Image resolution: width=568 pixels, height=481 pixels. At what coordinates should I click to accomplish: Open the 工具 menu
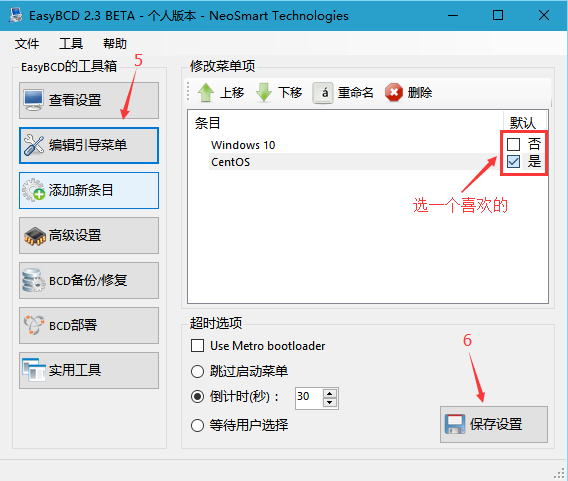[x=71, y=43]
